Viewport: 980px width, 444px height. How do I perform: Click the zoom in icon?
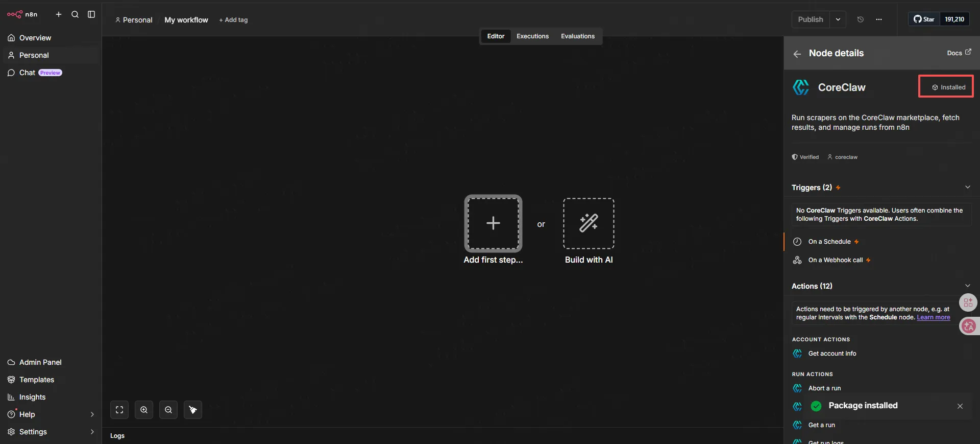[144, 410]
